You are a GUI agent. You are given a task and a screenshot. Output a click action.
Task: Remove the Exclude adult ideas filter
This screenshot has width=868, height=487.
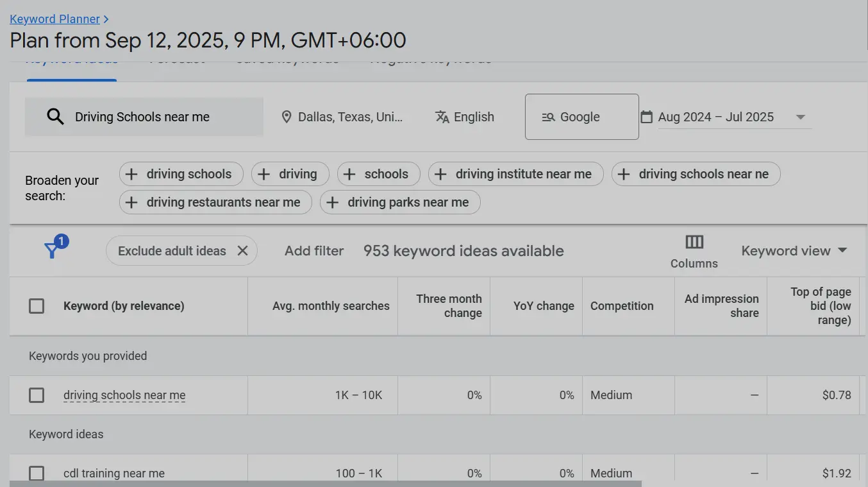pyautogui.click(x=242, y=250)
